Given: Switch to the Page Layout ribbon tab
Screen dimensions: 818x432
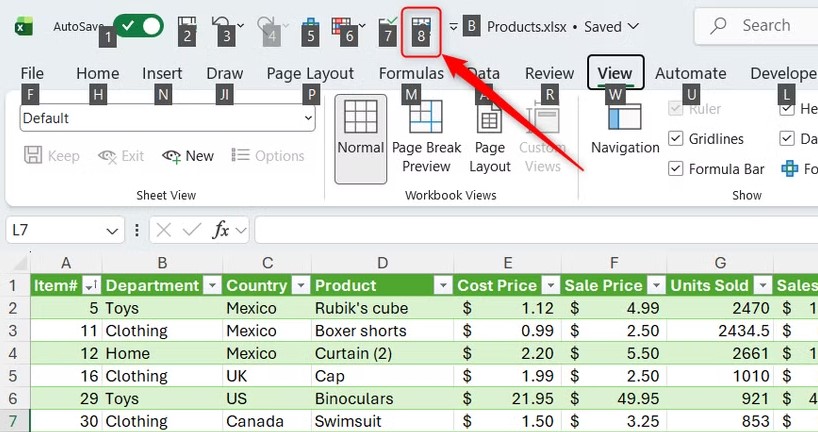Looking at the screenshot, I should click(310, 74).
